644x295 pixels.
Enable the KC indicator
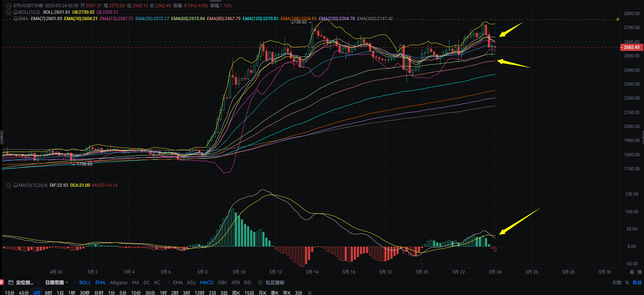click(x=157, y=282)
